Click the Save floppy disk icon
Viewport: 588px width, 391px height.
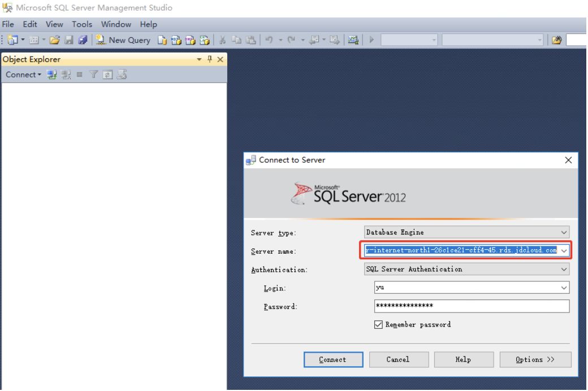click(69, 40)
